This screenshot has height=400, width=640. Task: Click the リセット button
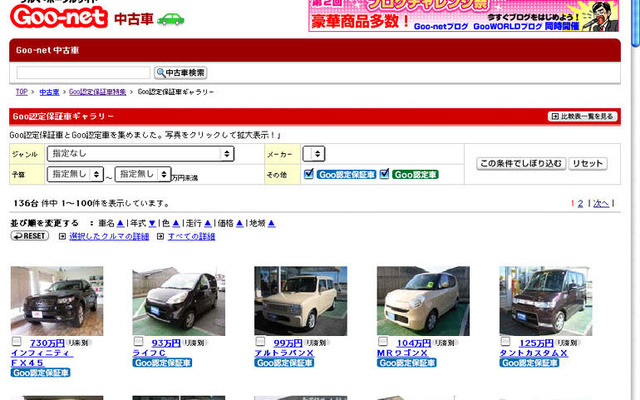588,164
